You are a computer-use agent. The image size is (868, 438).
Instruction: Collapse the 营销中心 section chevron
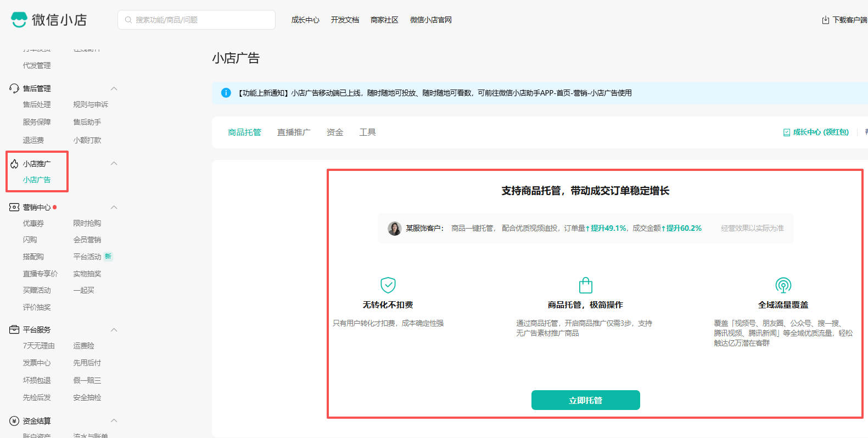point(114,207)
